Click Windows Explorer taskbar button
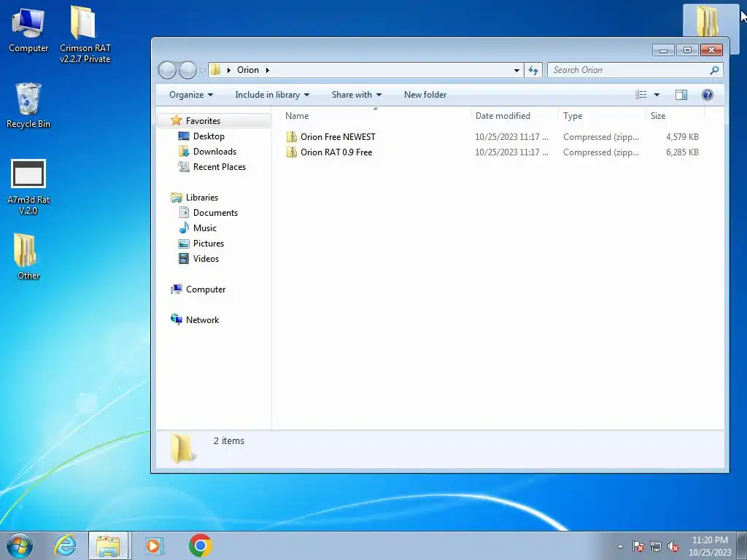 (x=108, y=545)
